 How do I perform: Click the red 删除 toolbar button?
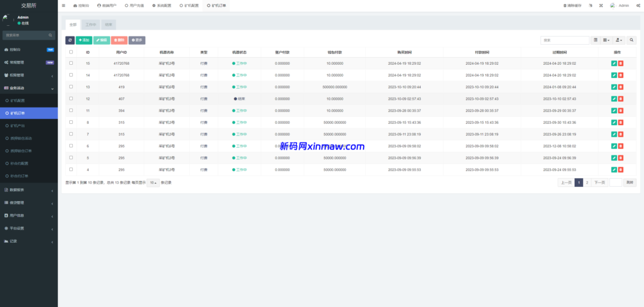pos(119,40)
